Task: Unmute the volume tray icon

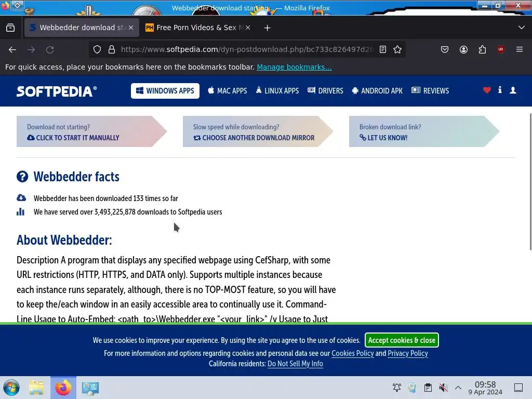Action: point(443,388)
